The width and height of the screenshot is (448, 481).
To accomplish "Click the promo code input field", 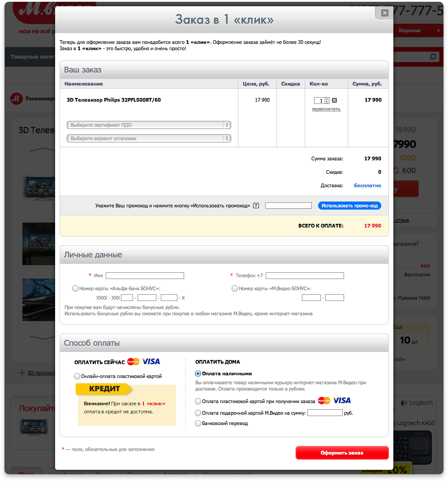I will coord(289,206).
